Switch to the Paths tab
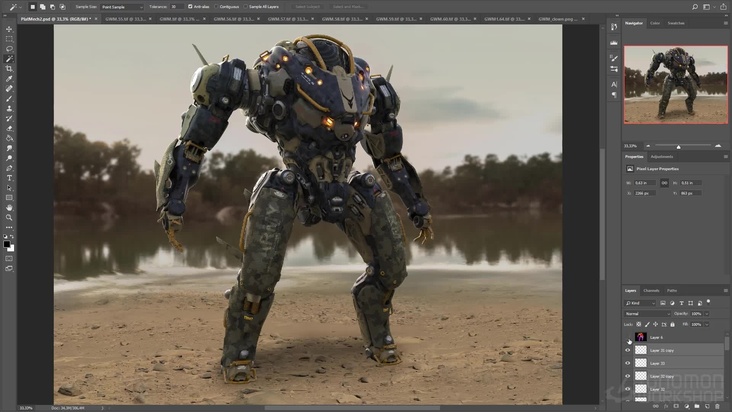The image size is (732, 412). 671,290
